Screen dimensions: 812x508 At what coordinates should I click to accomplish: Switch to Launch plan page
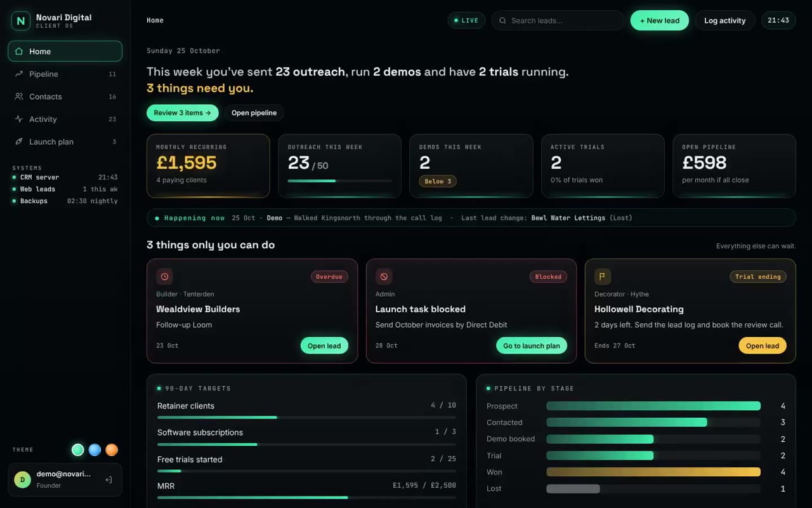pos(65,142)
